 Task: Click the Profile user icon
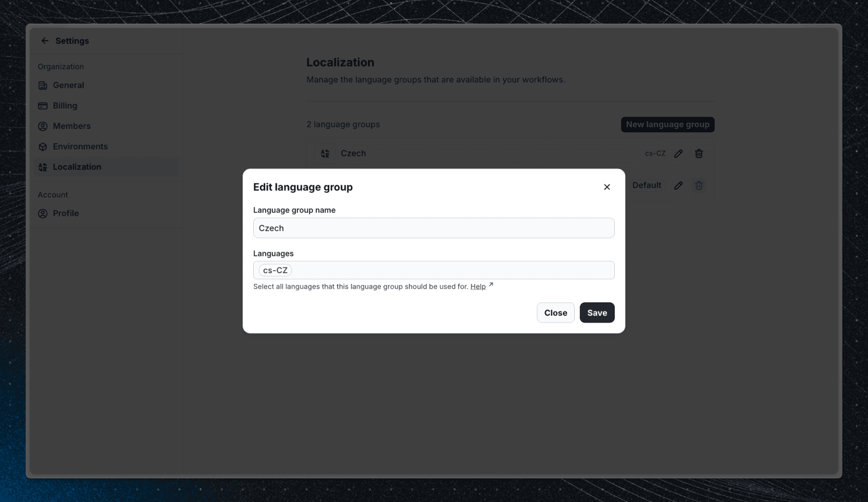tap(43, 213)
